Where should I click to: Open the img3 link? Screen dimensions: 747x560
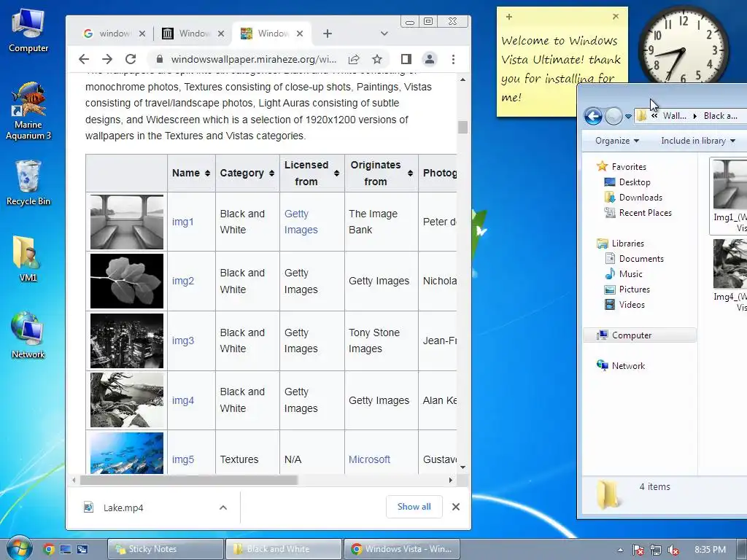[183, 341]
